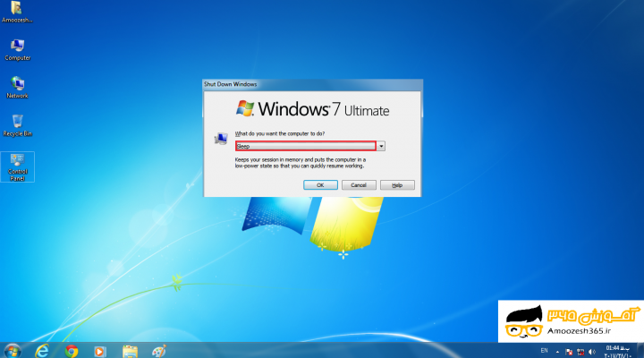Open Help from the shutdown dialog

point(397,185)
